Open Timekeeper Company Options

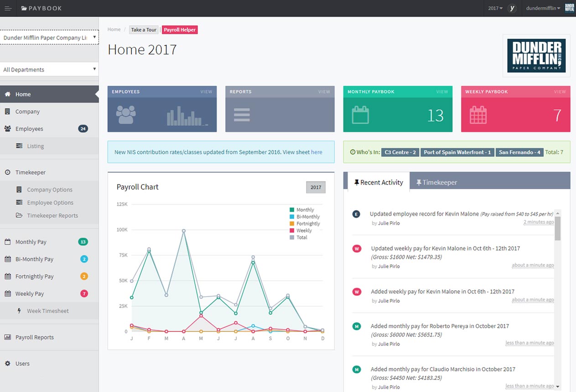pos(49,190)
